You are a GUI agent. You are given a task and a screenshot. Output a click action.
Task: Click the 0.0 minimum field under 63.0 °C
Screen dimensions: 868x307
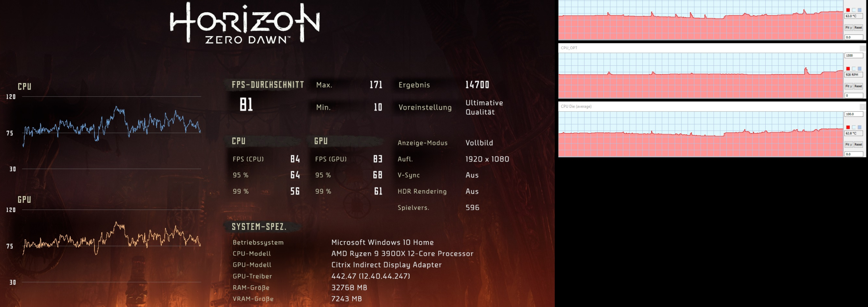point(854,37)
